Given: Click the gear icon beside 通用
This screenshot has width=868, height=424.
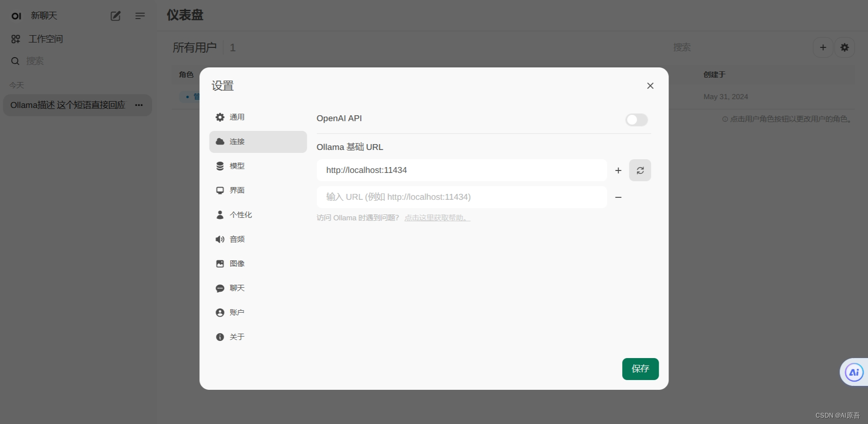Looking at the screenshot, I should 220,117.
